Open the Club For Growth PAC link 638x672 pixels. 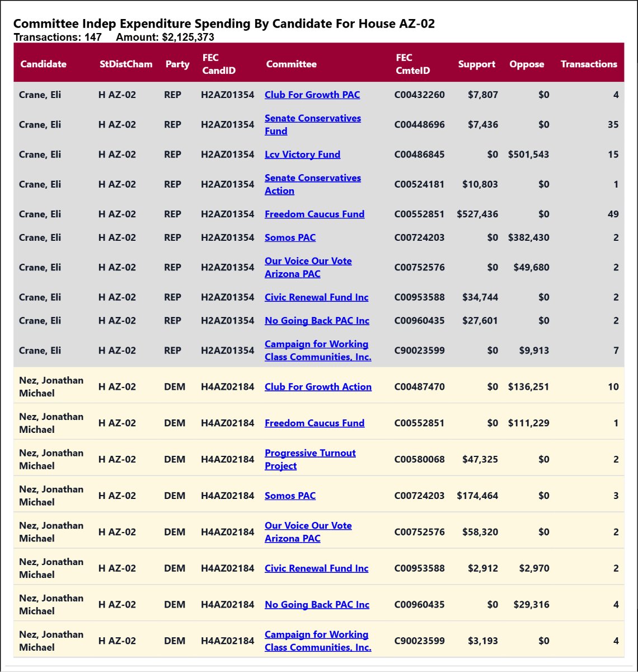pos(312,95)
